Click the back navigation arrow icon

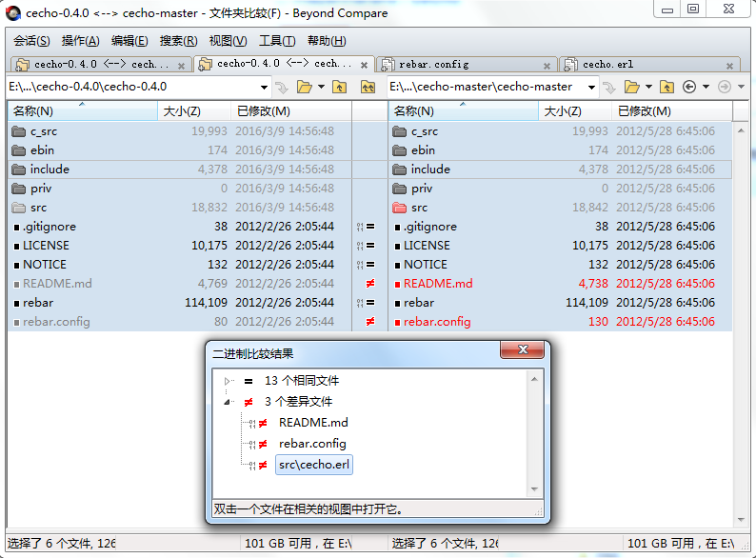pos(689,87)
